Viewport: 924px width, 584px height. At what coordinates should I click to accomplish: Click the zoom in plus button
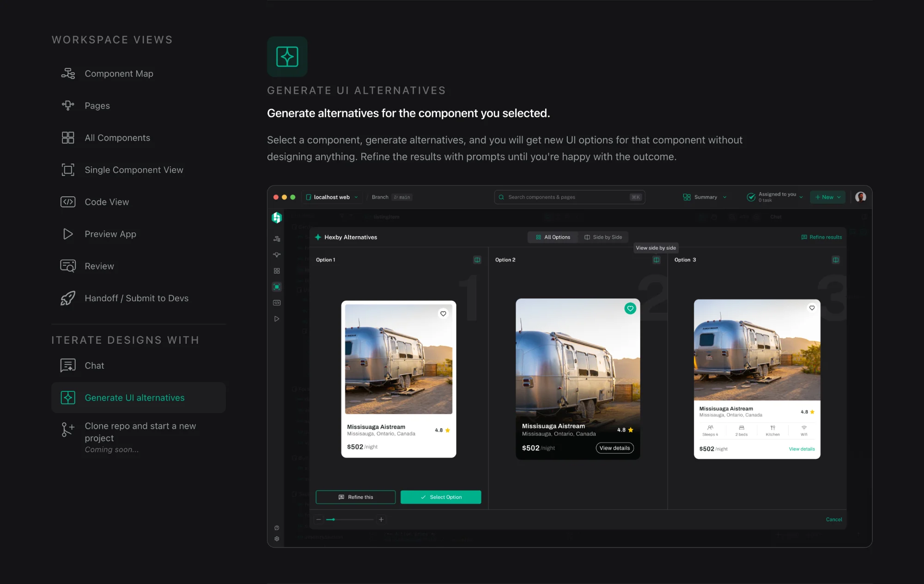pos(381,520)
